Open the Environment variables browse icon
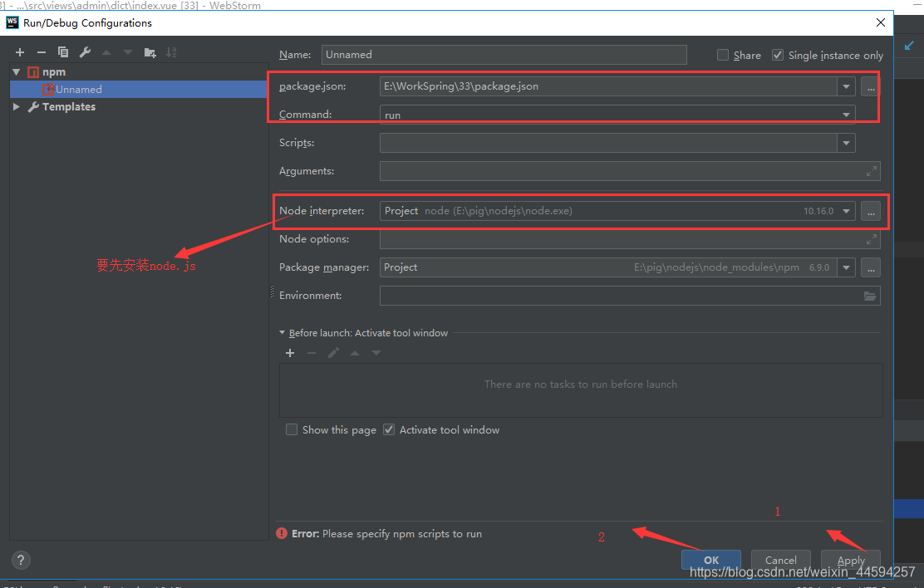 click(870, 296)
